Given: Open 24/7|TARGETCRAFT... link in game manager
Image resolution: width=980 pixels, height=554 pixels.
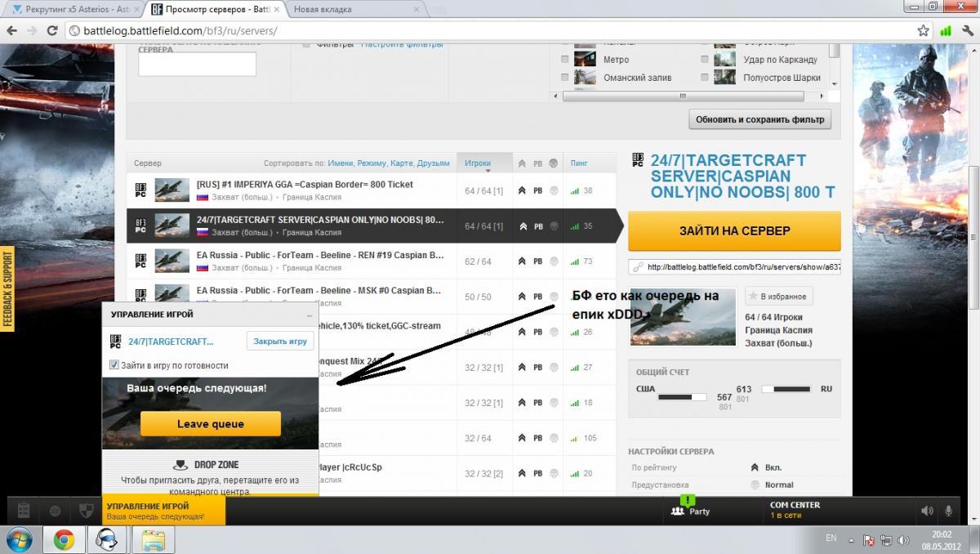Looking at the screenshot, I should (x=171, y=341).
